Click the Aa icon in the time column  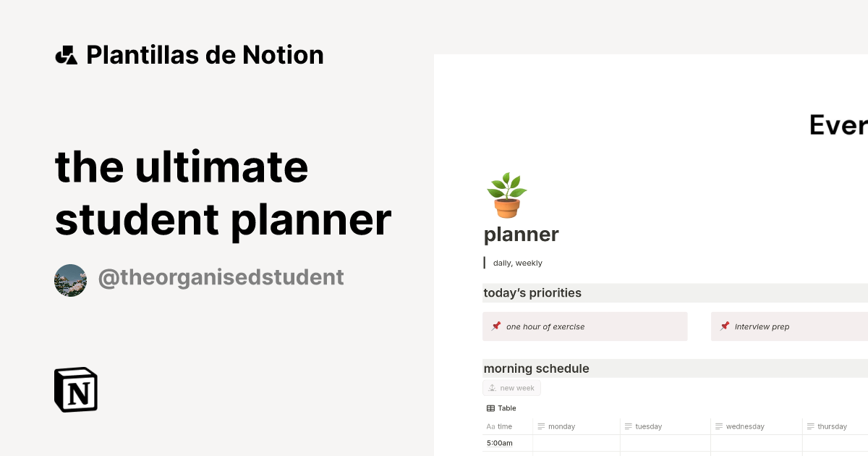(x=490, y=426)
